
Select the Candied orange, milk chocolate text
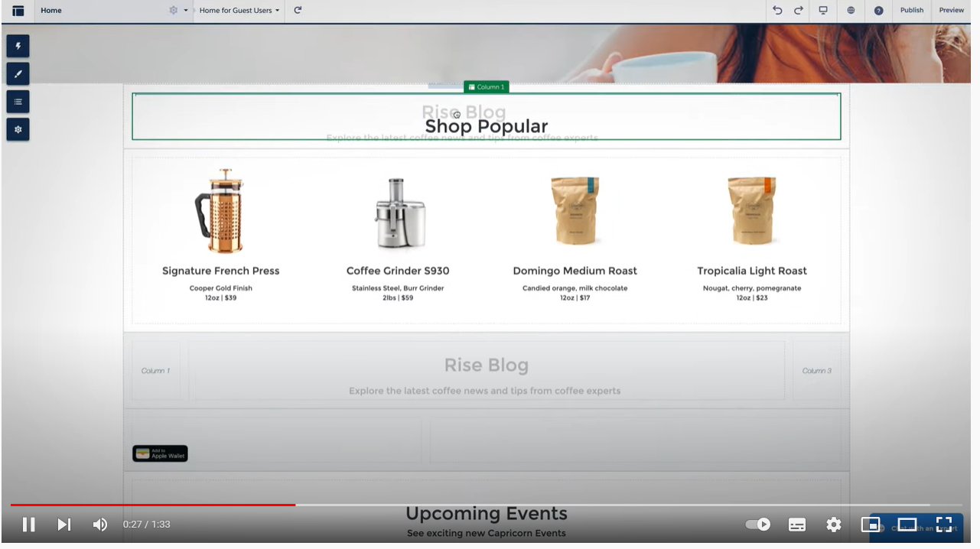pos(575,288)
